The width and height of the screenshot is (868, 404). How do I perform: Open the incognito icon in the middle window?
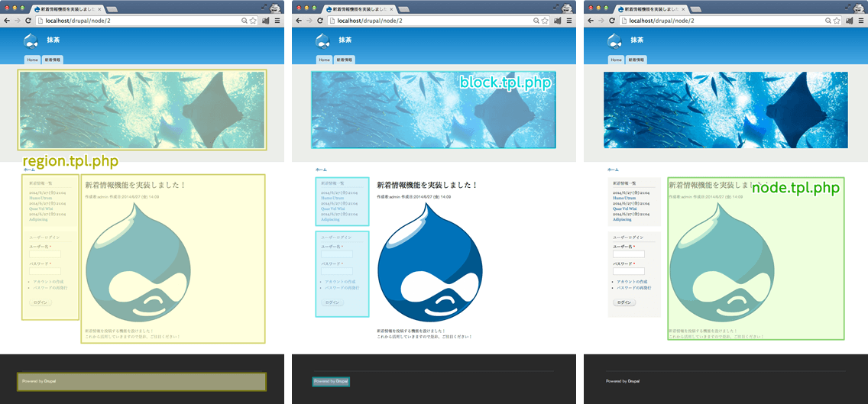pos(568,8)
